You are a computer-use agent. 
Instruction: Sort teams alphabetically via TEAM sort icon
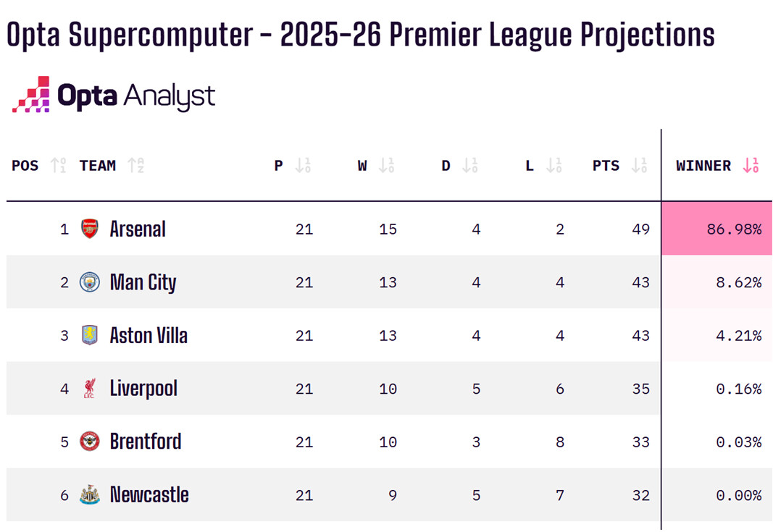pos(135,166)
